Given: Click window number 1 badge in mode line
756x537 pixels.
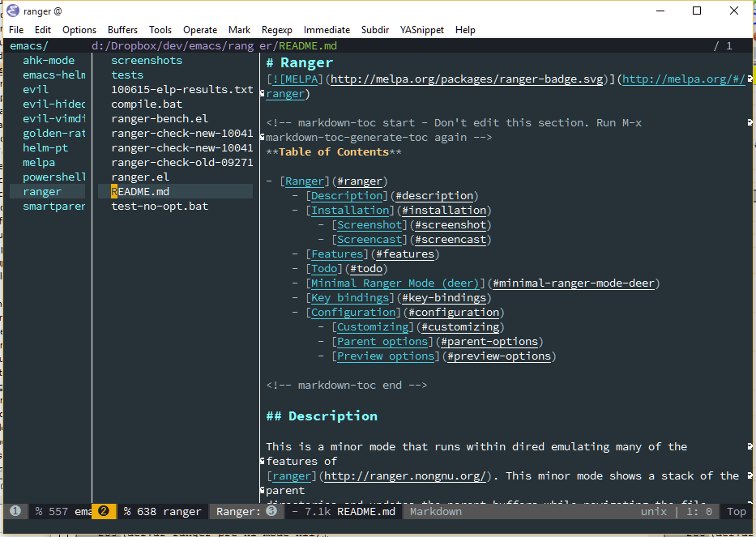Looking at the screenshot, I should 15,511.
